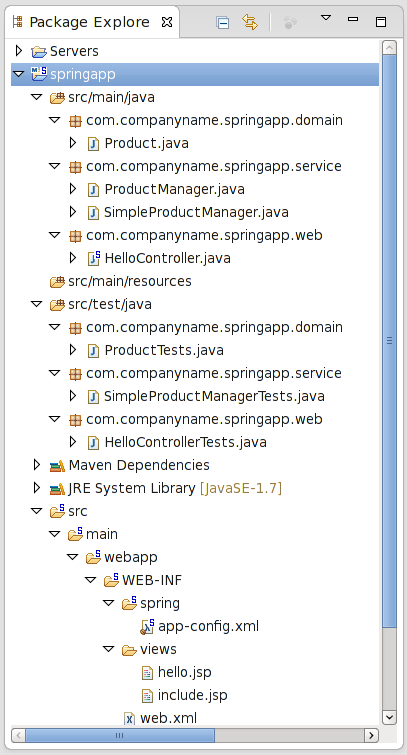Open the View Menu triangle
This screenshot has height=755, width=407.
(x=326, y=18)
